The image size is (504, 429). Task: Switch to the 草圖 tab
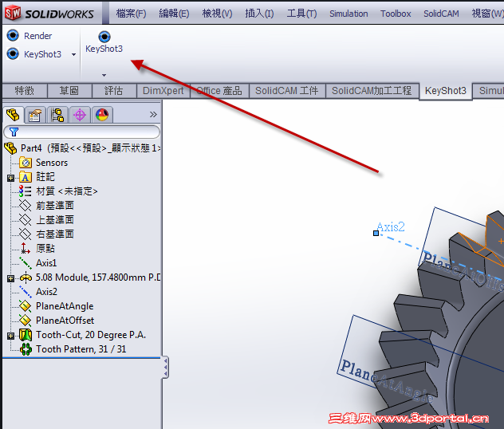(69, 91)
